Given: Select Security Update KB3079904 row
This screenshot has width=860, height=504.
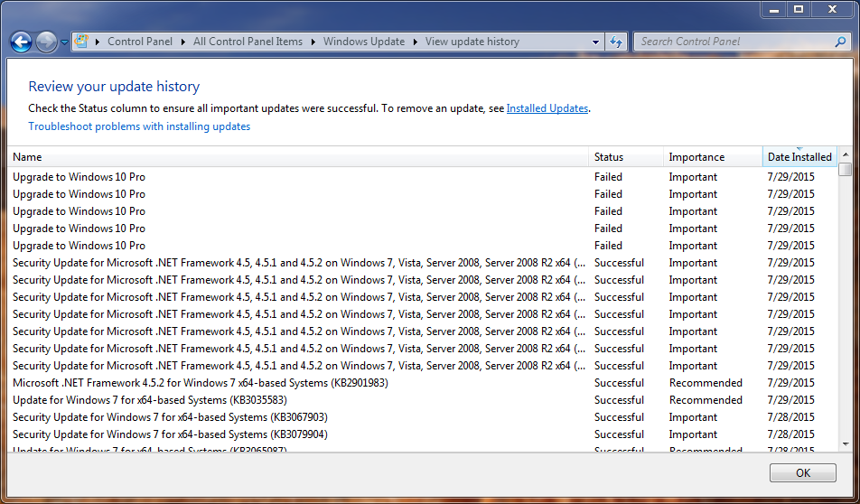Looking at the screenshot, I should click(423, 434).
